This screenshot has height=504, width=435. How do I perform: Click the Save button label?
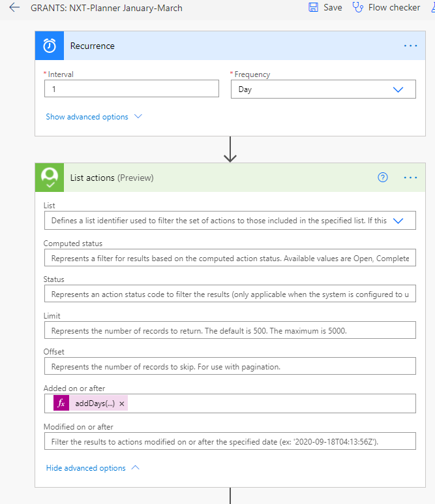pos(333,7)
